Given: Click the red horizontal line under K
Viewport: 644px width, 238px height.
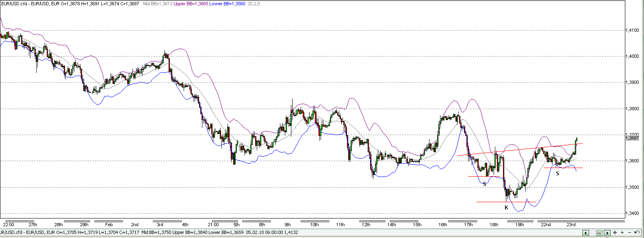Looking at the screenshot, I should [x=506, y=202].
